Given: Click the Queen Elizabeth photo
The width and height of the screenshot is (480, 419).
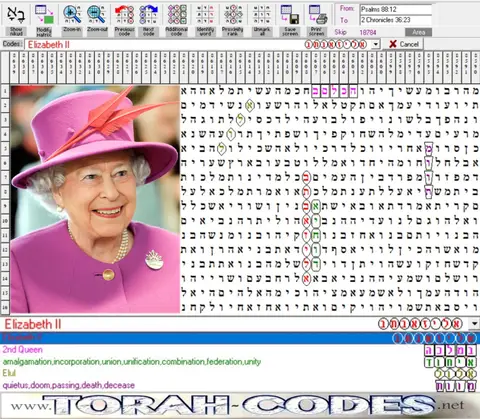Looking at the screenshot, I should [95, 199].
